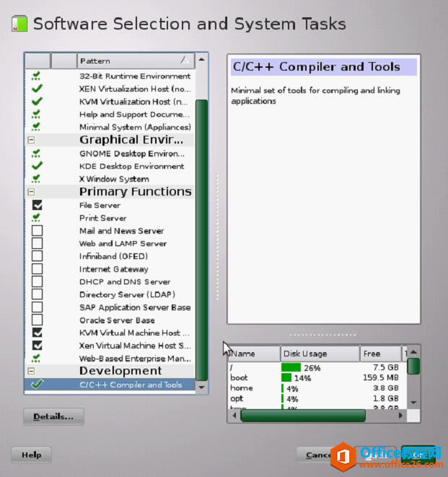The width and height of the screenshot is (448, 477).
Task: Enable Web and LAMP Server pattern
Action: point(37,243)
